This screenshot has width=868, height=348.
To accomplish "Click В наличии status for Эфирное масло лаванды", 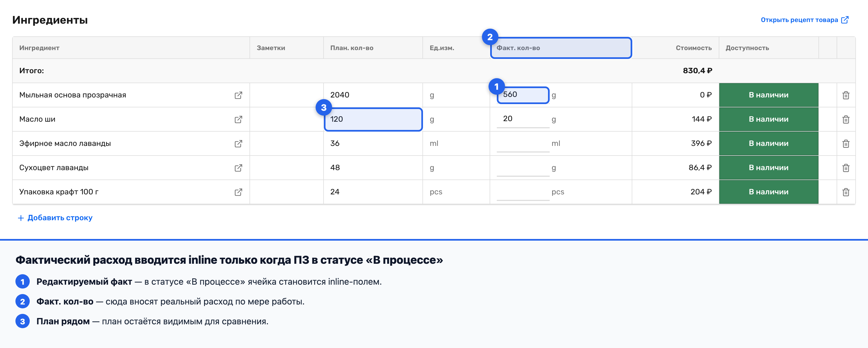I will coord(769,143).
